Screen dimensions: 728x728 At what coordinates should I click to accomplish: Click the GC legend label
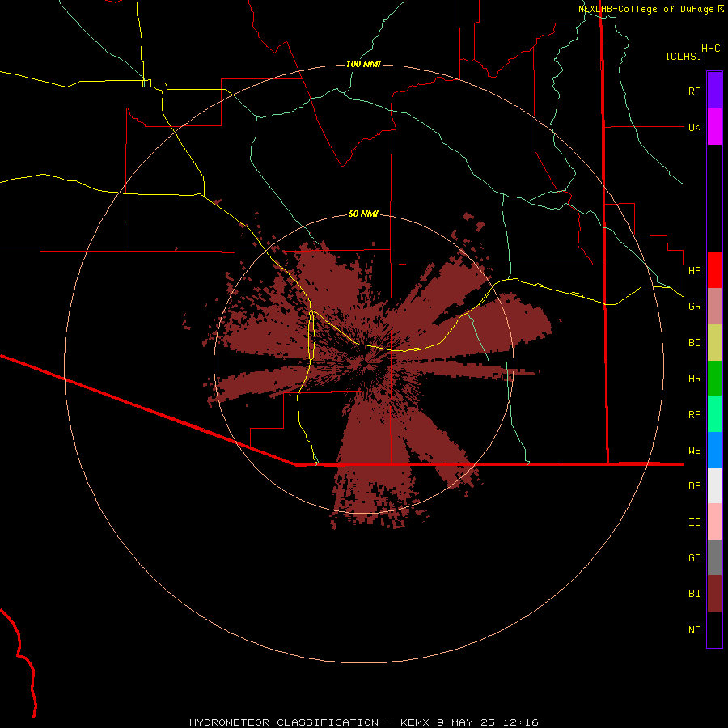[x=694, y=557]
